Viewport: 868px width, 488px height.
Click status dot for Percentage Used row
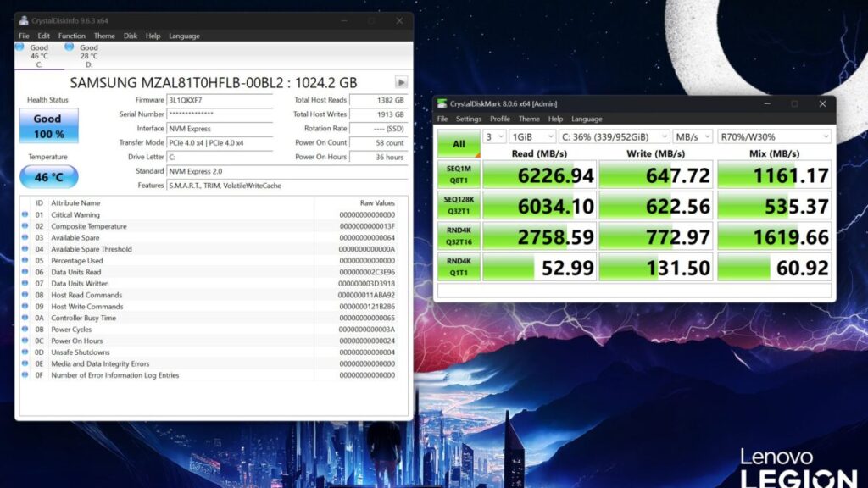click(25, 261)
